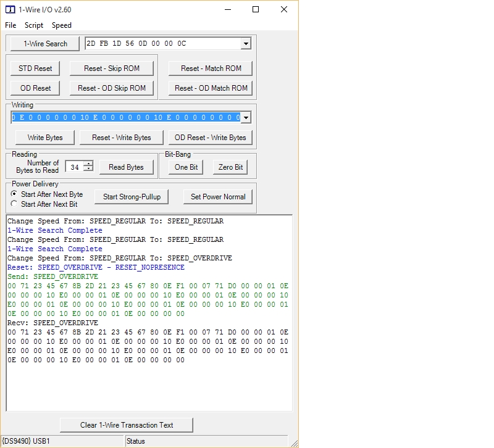This screenshot has width=494, height=448.
Task: Click OD Reset - Write Bytes
Action: [211, 138]
